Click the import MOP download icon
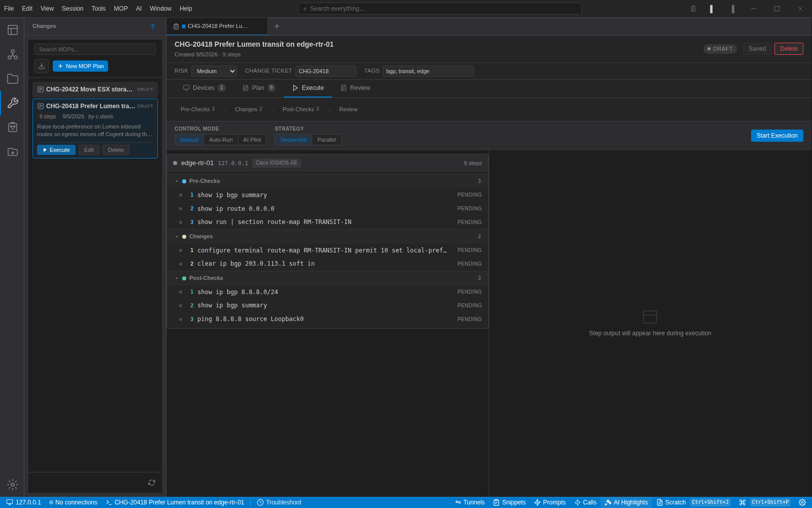 [x=42, y=66]
